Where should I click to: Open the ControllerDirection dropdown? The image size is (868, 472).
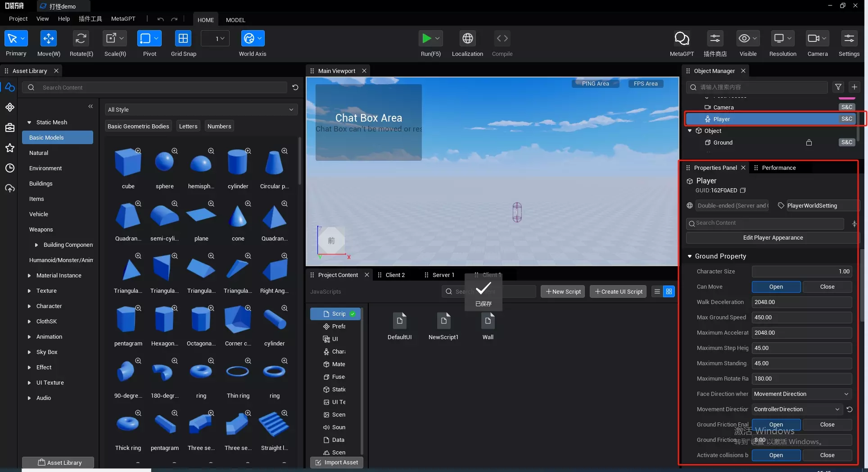pyautogui.click(x=797, y=409)
